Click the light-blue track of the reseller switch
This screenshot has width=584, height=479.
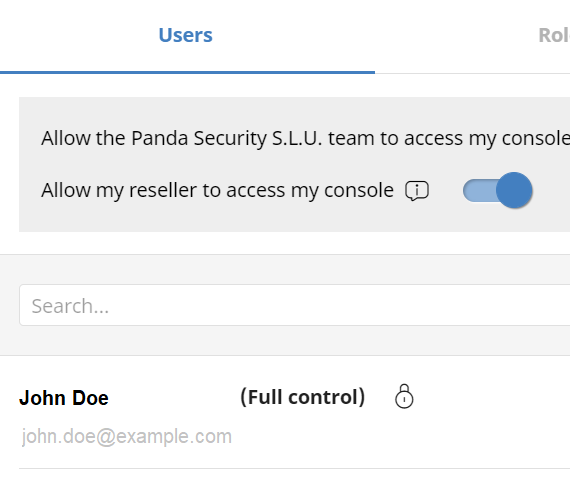(x=480, y=190)
